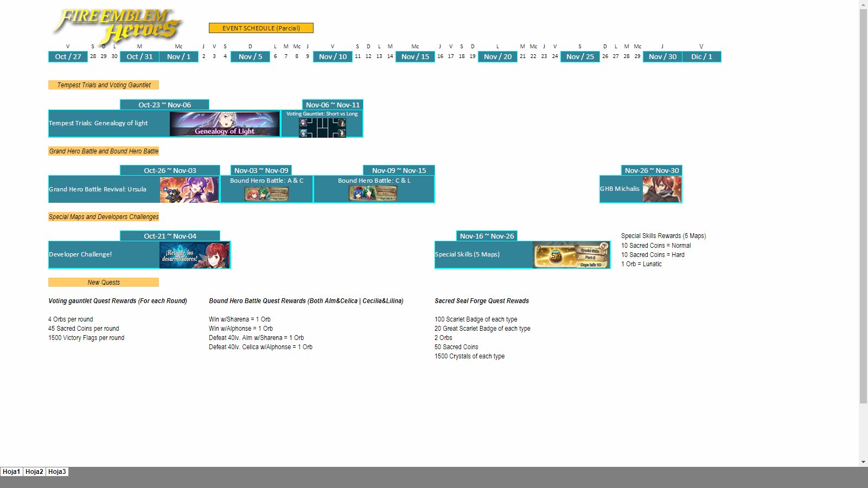Click the Bound Hero Battle A & C thumbnail

[x=266, y=194]
